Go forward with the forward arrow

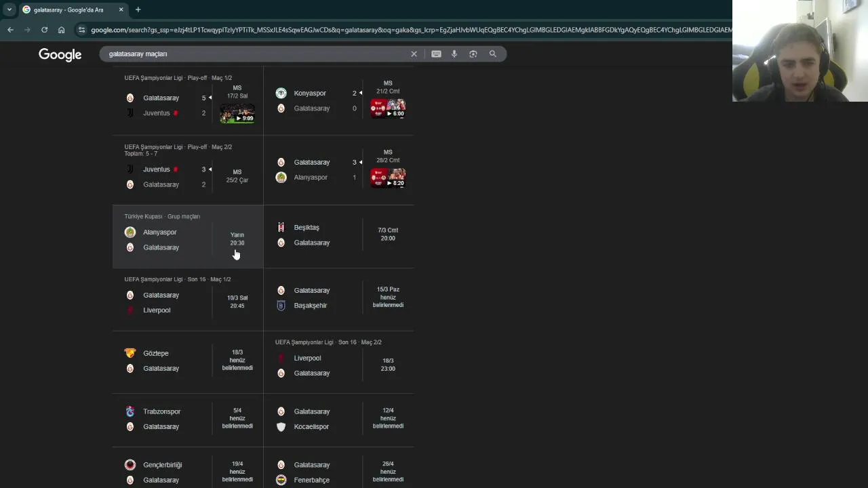27,30
